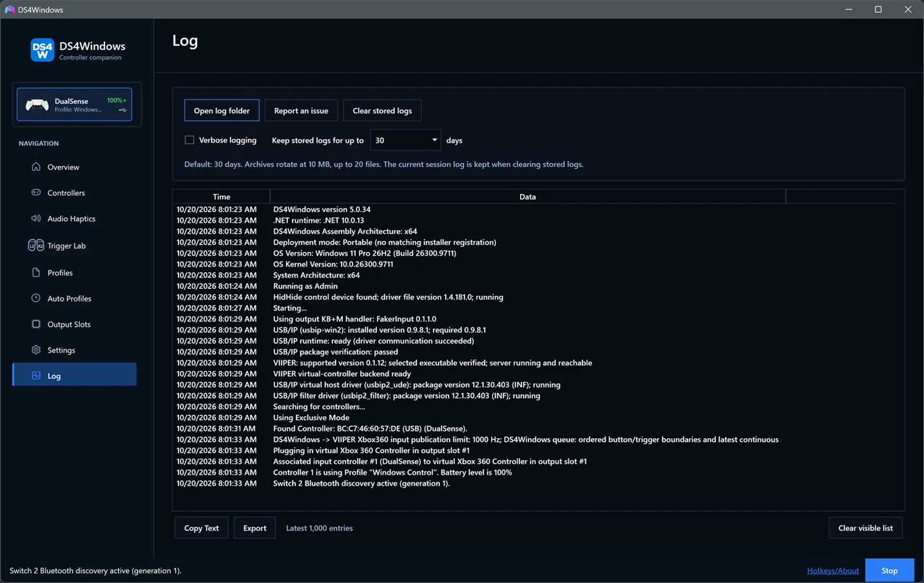
Task: Click the status bar Bluetooth discovery message
Action: [x=95, y=570]
